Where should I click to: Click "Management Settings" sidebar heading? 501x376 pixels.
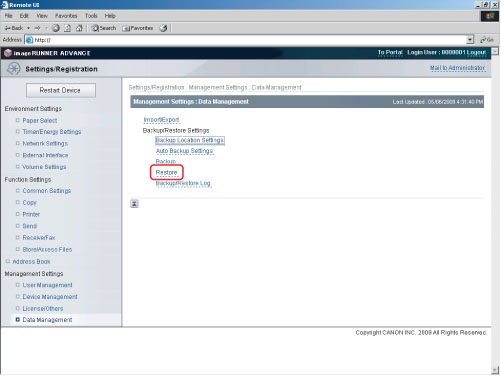[34, 274]
